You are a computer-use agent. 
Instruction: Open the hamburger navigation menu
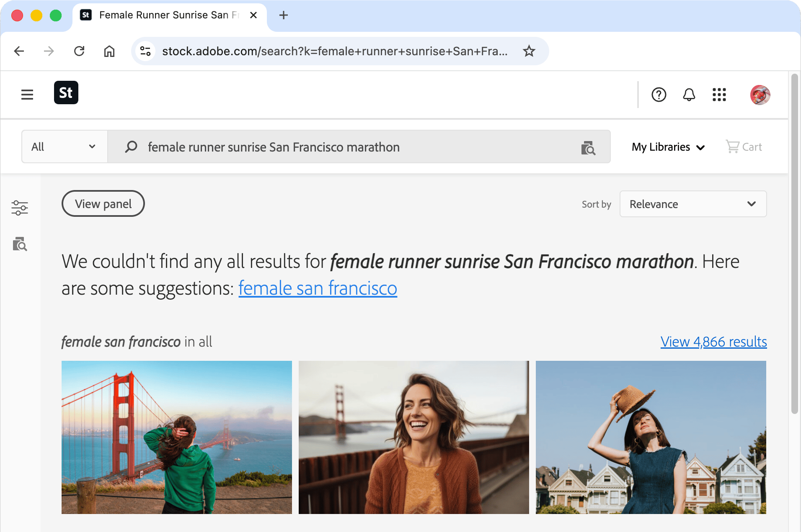[27, 95]
